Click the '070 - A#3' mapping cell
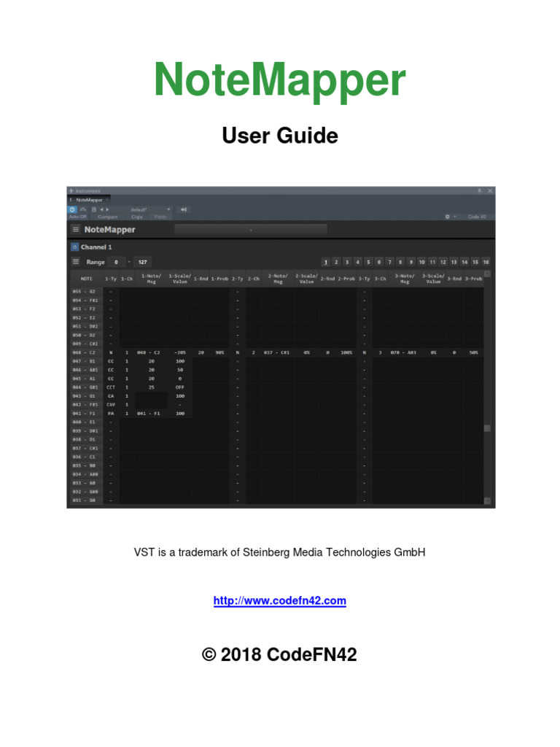This screenshot has width=560, height=747. [x=403, y=352]
